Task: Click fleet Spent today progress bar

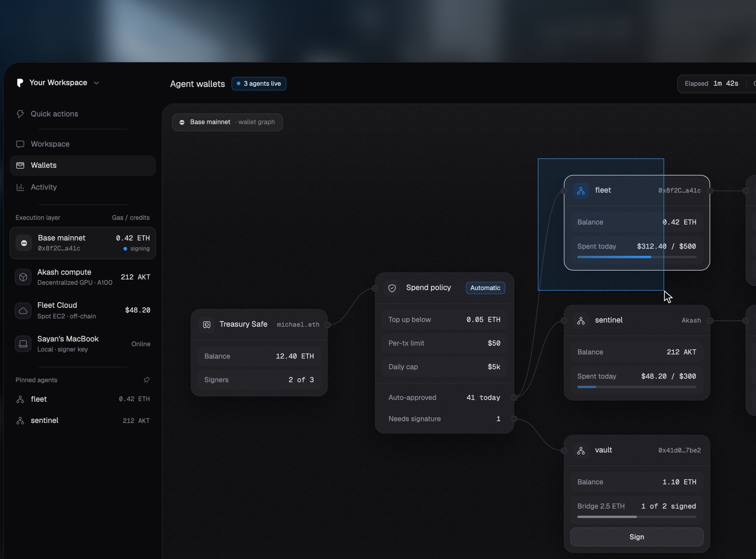Action: pos(636,257)
